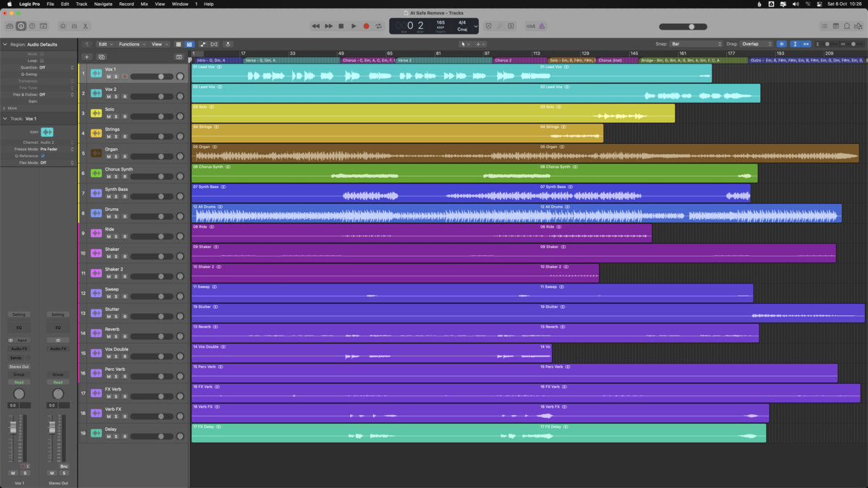
Task: Click the Metronome icon
Action: pyautogui.click(x=542, y=26)
